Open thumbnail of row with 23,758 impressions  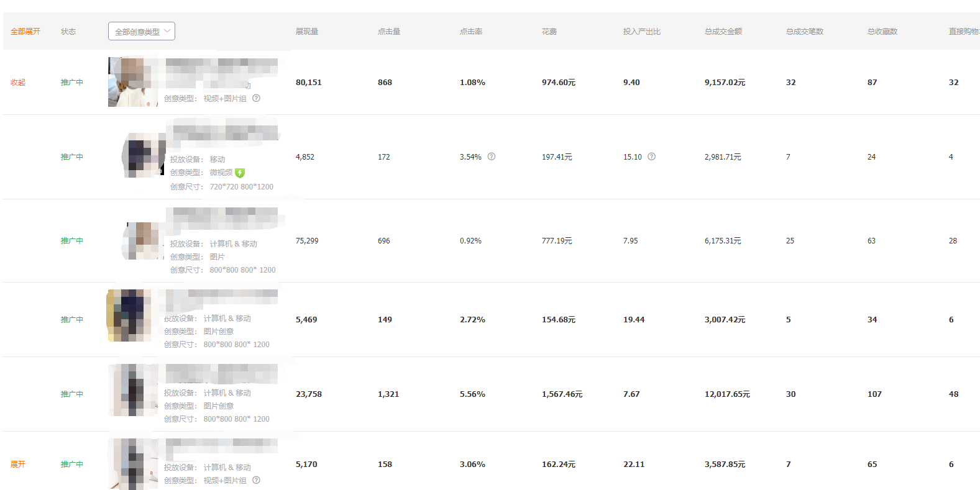coord(133,390)
